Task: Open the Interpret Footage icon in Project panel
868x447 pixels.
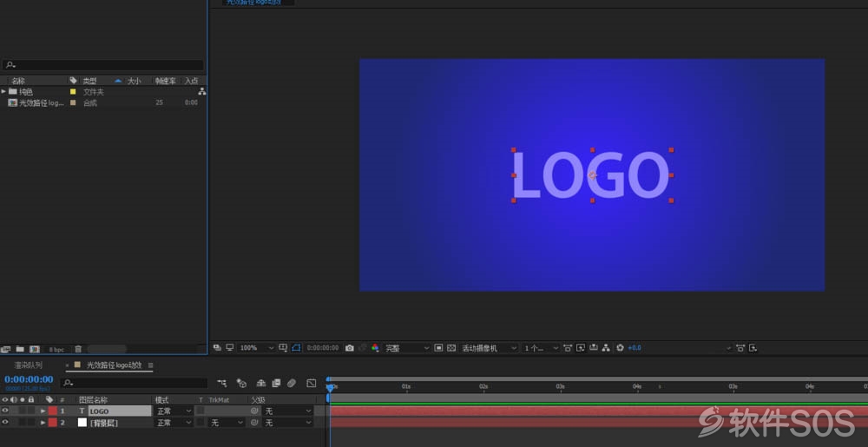Action: click(5, 349)
